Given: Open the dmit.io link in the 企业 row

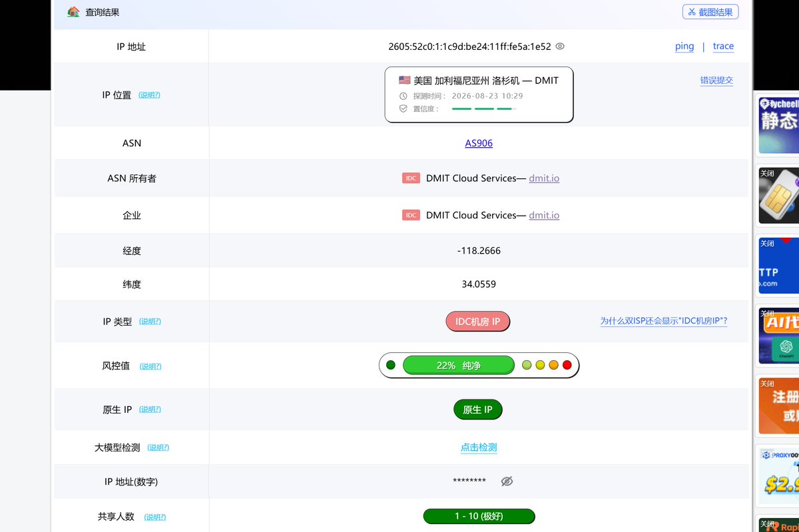Looking at the screenshot, I should [544, 215].
